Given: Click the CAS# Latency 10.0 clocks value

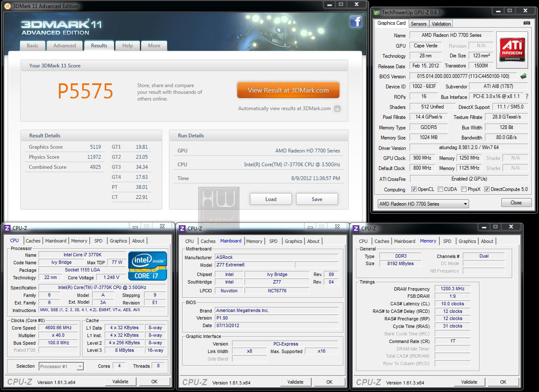Looking at the screenshot, I should coord(452,304).
